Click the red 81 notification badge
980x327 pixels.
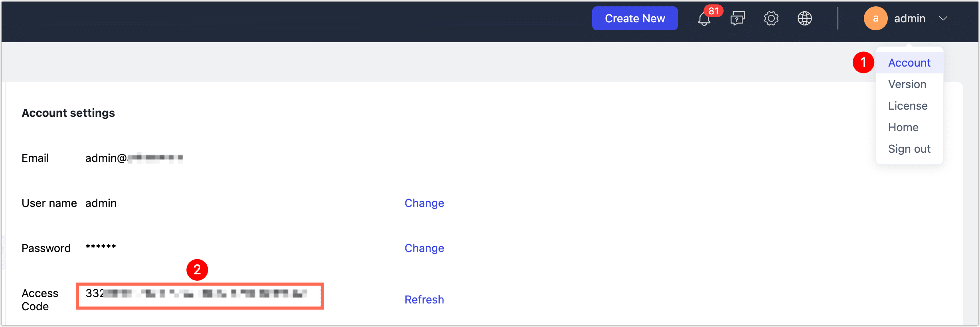click(x=713, y=11)
